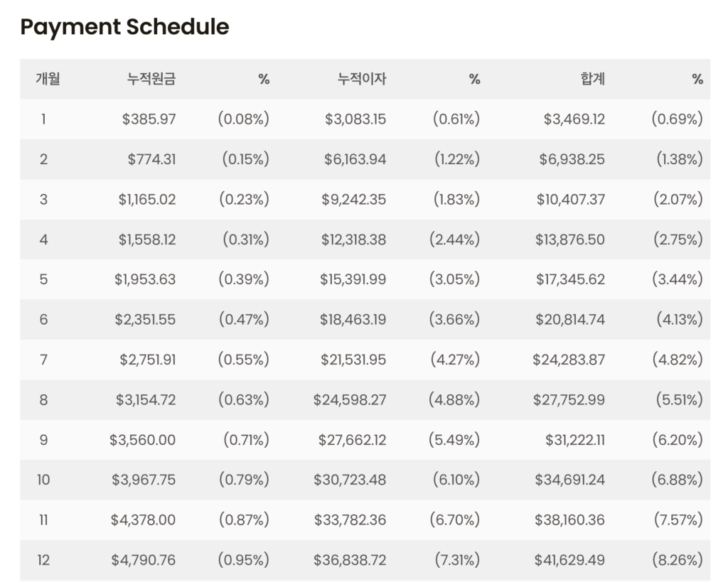Select the 개월 column header

[x=48, y=79]
